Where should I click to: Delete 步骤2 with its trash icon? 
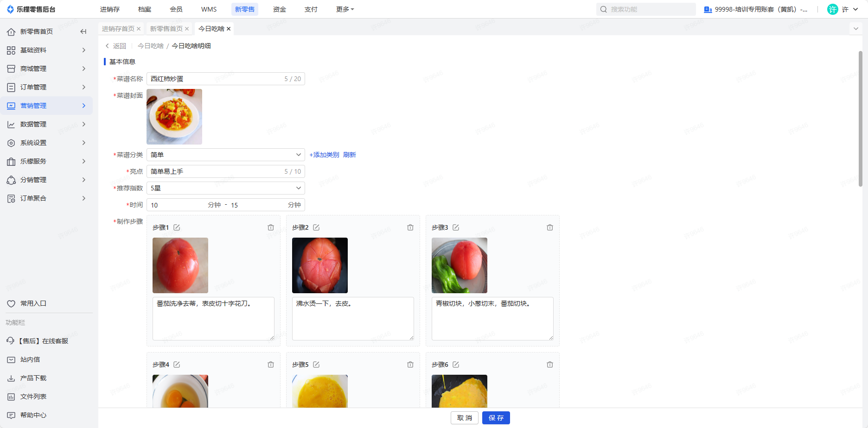410,227
